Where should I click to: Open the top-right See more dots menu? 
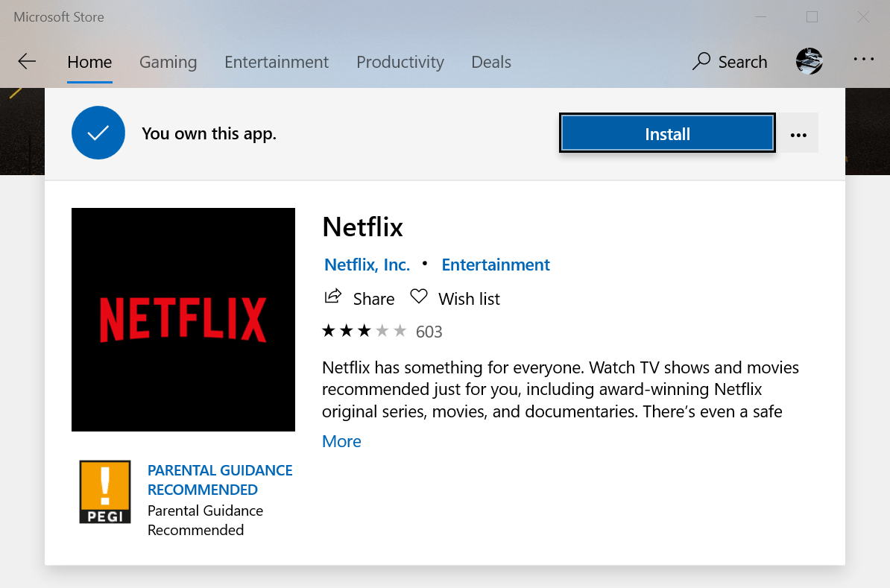(x=863, y=59)
